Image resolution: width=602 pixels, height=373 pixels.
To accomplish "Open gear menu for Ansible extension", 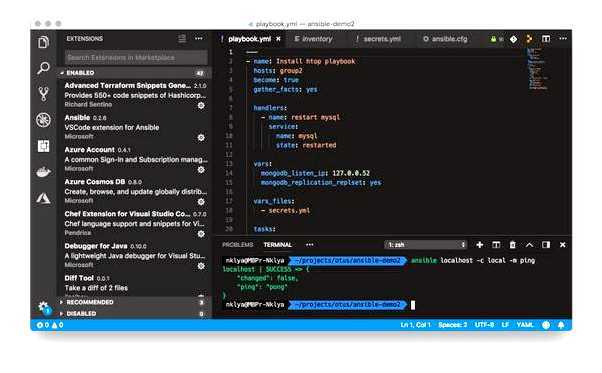I will click(x=201, y=137).
